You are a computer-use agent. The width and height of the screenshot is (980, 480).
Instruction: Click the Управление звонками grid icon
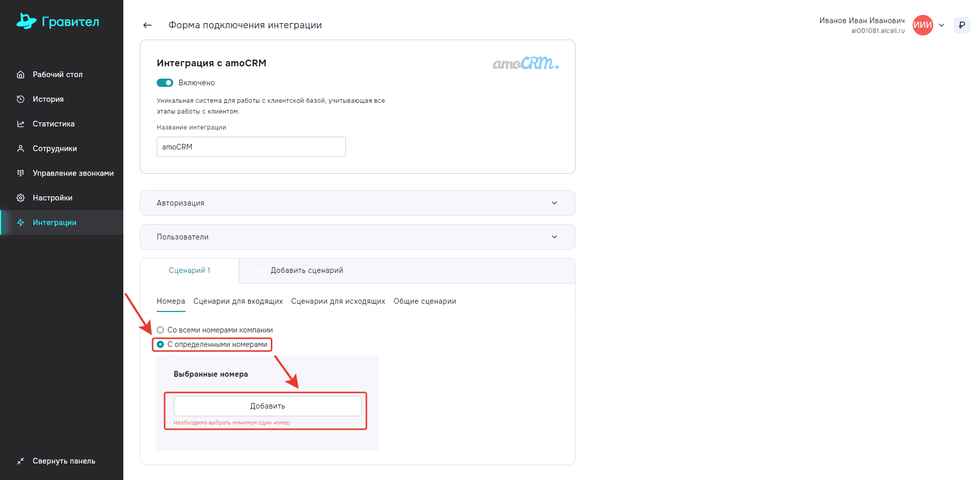tap(21, 173)
